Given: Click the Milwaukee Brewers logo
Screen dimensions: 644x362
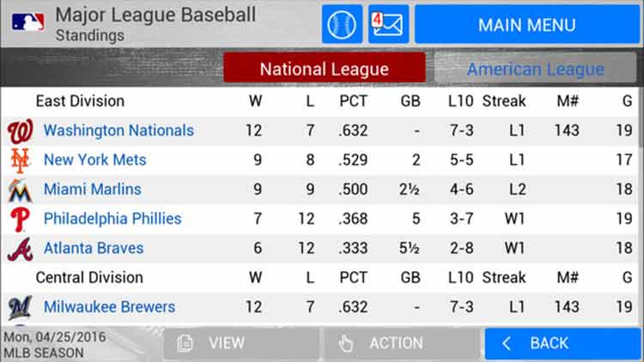Looking at the screenshot, I should tap(19, 307).
